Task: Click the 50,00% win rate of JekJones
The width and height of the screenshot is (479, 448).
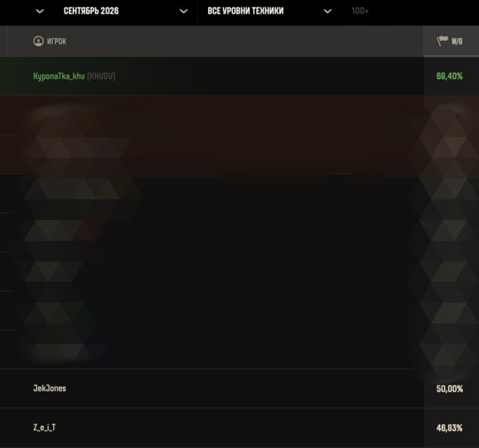Action: point(449,389)
